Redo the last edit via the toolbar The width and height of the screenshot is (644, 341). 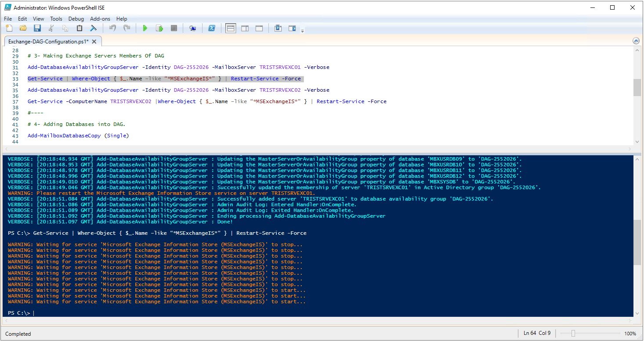point(127,28)
